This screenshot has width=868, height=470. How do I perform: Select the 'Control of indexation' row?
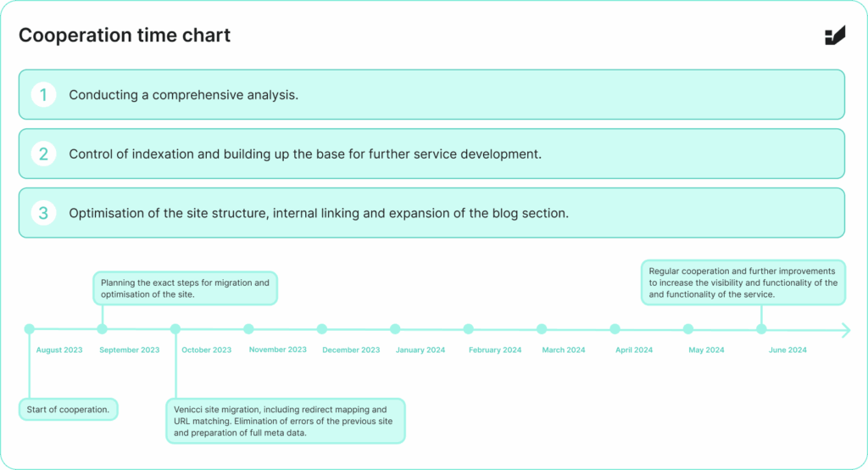click(x=431, y=154)
